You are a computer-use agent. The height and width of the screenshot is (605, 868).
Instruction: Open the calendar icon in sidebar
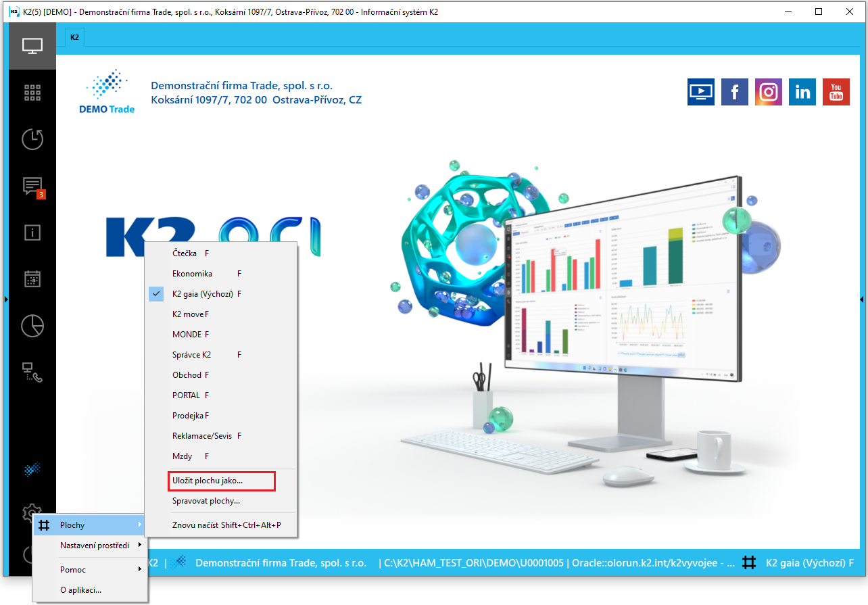point(32,279)
